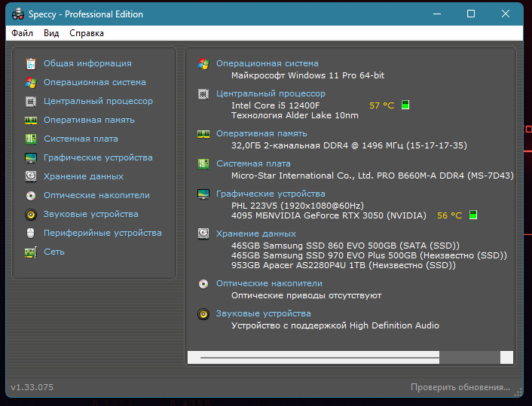Open the Вид menu
This screenshot has width=532, height=406.
(51, 33)
